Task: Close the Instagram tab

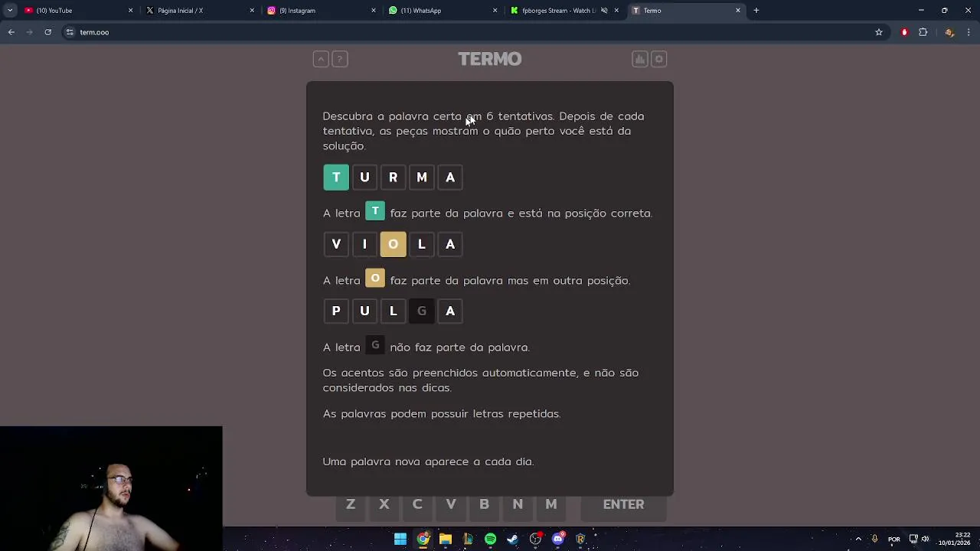Action: coord(374,11)
